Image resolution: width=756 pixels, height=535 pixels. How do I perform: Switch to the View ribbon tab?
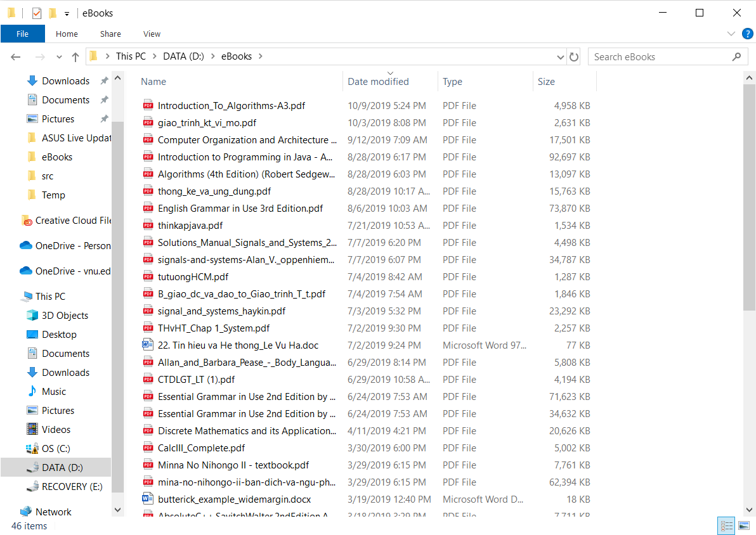point(152,34)
